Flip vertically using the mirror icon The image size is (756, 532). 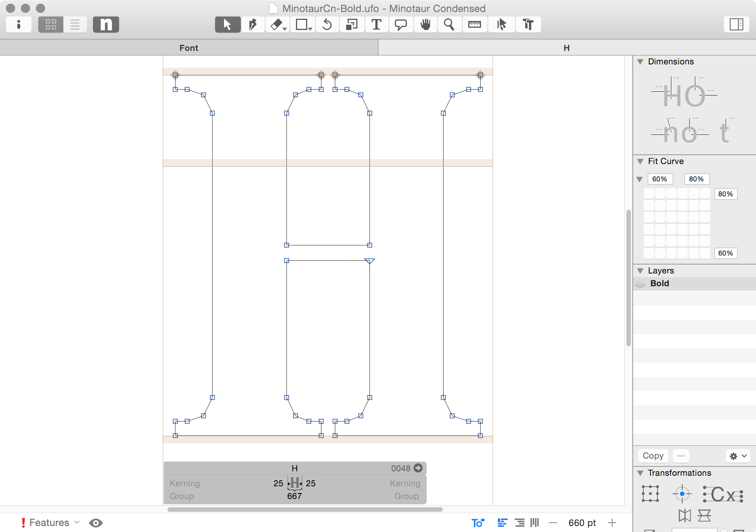(704, 516)
